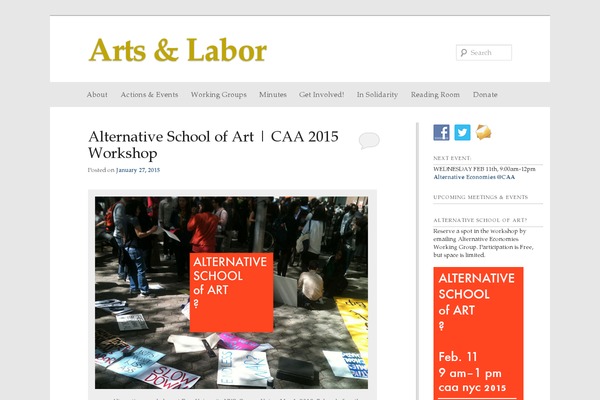Select ALTERNATIVE SCHOOL OF ART? sidebar heading
Screen dimensions: 600x400
pos(480,220)
